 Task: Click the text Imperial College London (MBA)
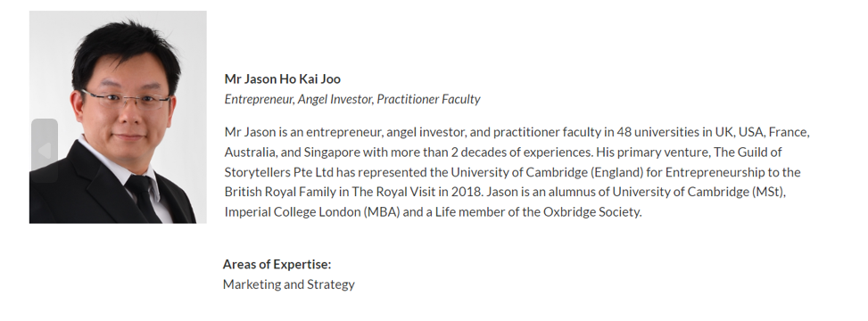[x=312, y=212]
